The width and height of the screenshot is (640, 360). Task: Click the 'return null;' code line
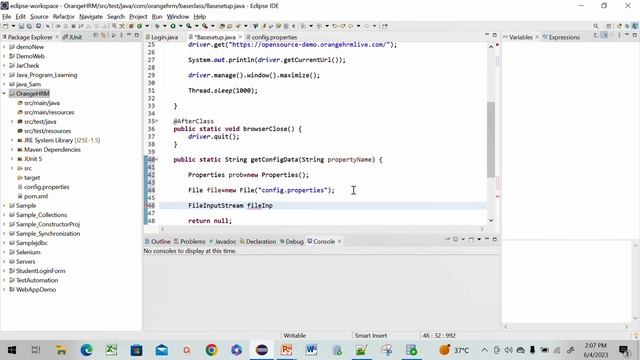tap(210, 221)
